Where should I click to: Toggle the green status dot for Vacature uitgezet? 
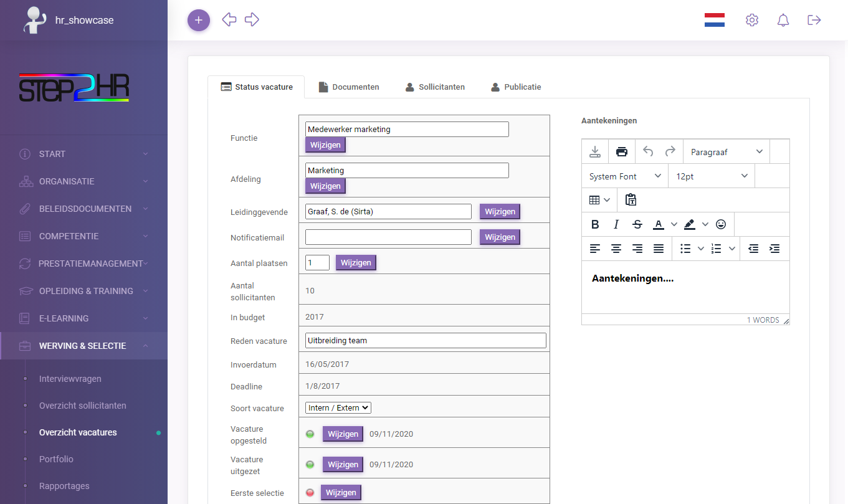click(310, 464)
